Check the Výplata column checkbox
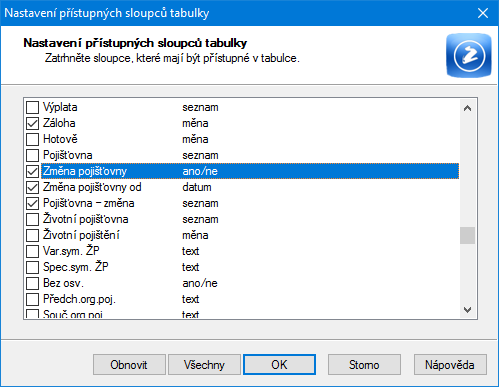 coord(32,108)
